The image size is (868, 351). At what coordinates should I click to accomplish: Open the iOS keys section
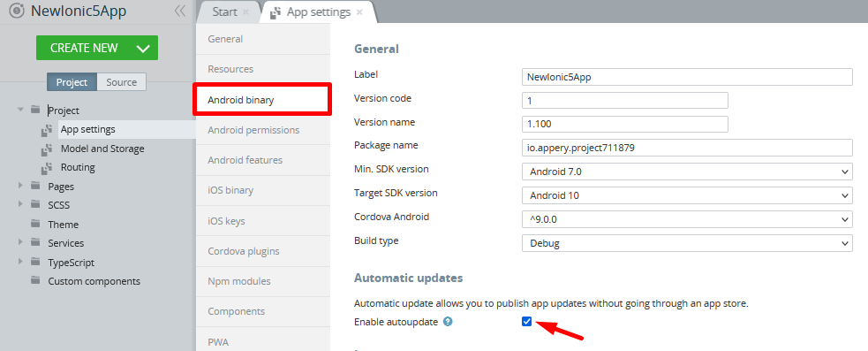pyautogui.click(x=263, y=221)
